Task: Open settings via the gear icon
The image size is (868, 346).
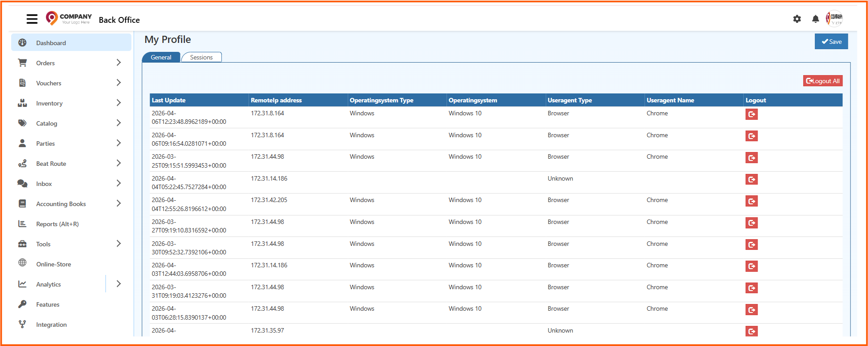Action: (797, 19)
